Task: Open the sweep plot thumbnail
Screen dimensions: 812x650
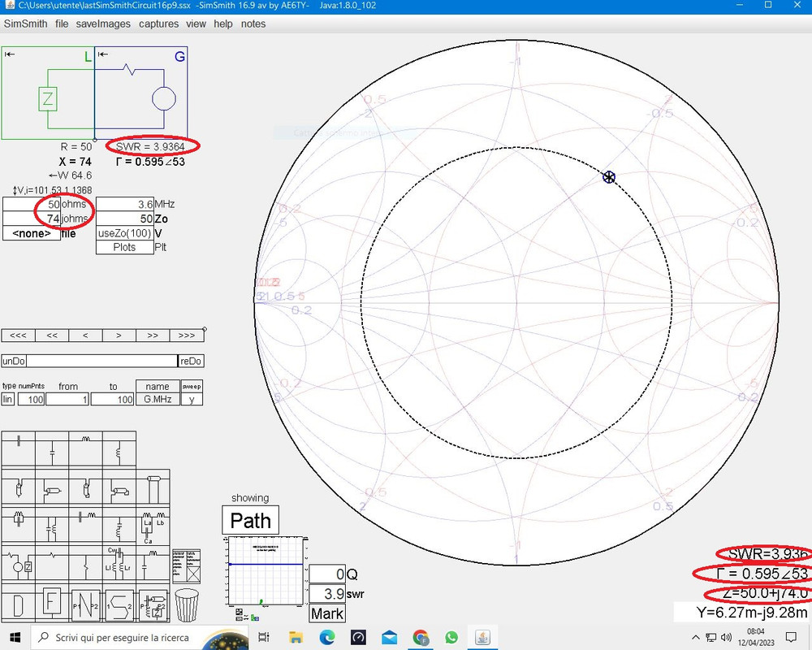Action: 265,571
